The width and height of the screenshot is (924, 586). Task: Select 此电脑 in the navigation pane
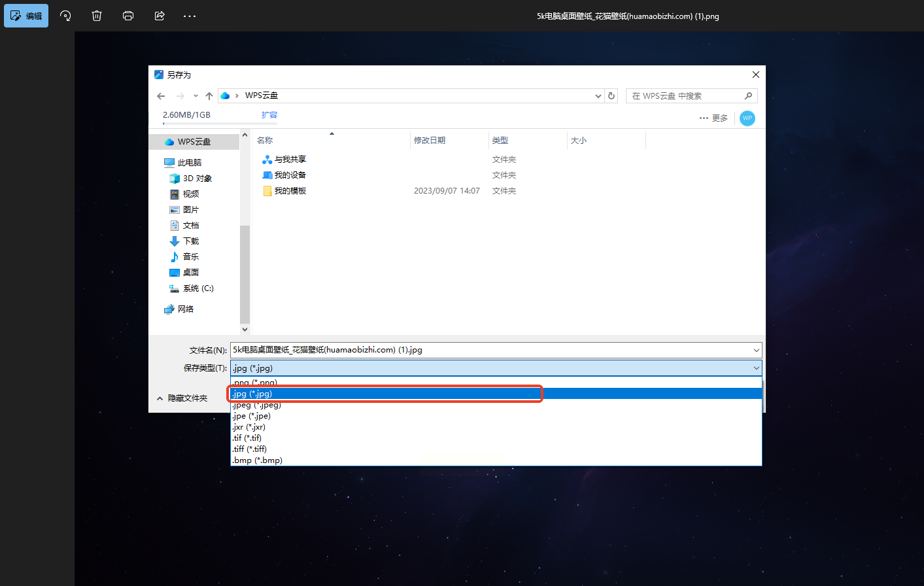coord(190,163)
